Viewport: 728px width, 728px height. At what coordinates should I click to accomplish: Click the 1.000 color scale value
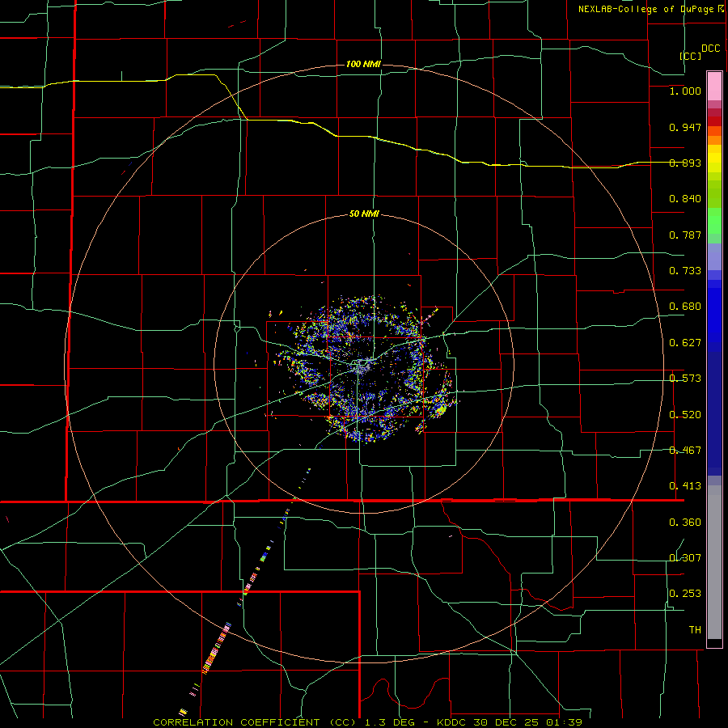685,91
